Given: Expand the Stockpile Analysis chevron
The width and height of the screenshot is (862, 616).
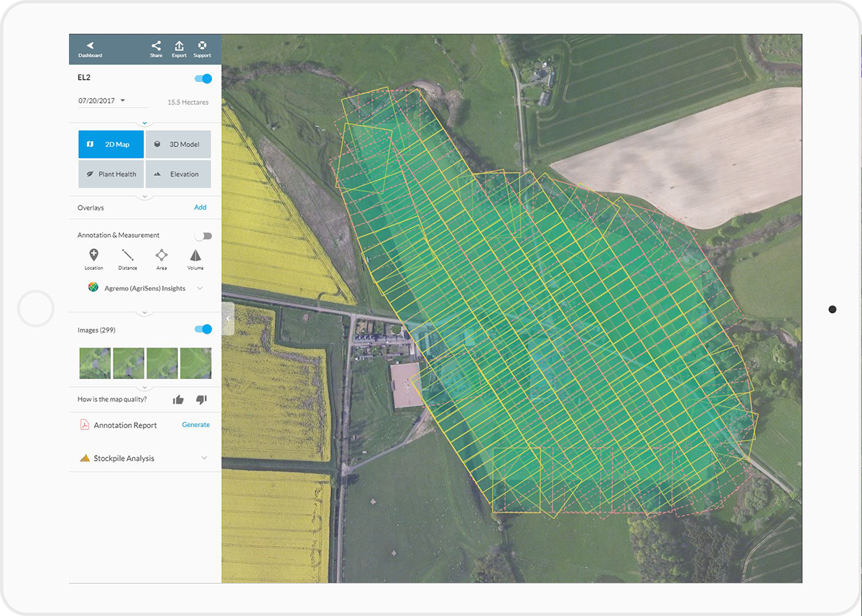Looking at the screenshot, I should (204, 458).
